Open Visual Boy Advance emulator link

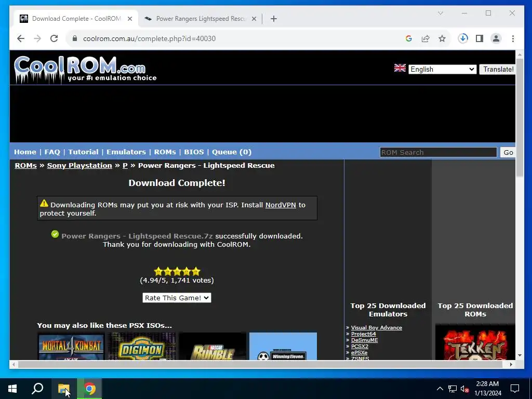point(377,327)
